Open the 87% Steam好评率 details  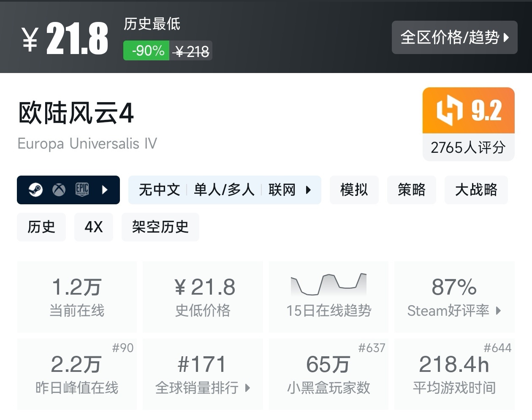[x=454, y=297]
